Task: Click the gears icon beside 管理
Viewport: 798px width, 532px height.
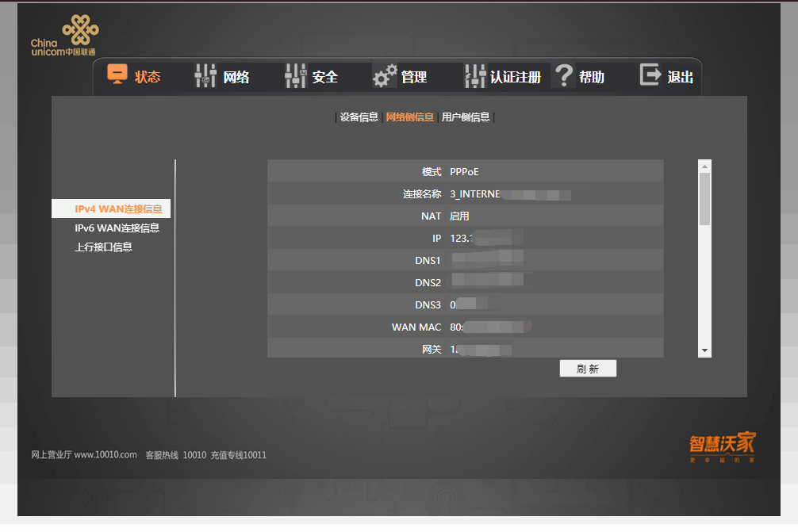Action: tap(385, 76)
